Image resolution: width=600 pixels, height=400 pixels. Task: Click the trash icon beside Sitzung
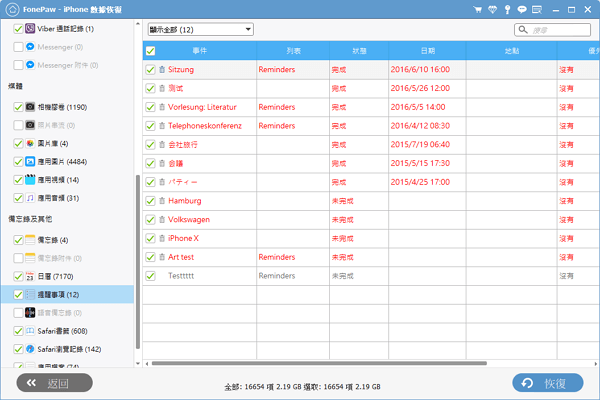162,70
